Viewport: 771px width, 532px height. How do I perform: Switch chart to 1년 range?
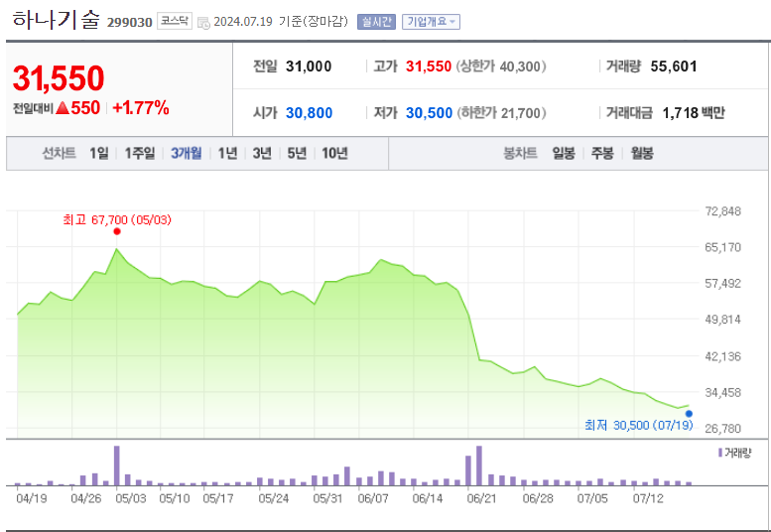(227, 153)
